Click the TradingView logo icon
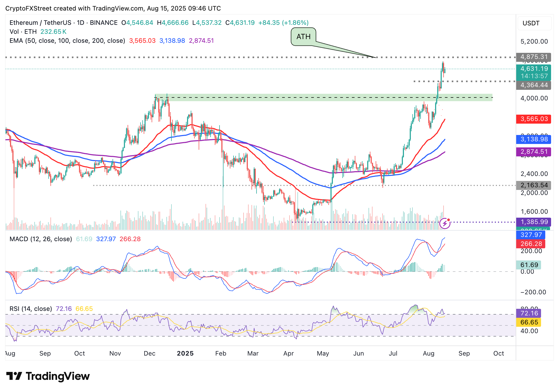The width and height of the screenshot is (559, 392). (14, 376)
